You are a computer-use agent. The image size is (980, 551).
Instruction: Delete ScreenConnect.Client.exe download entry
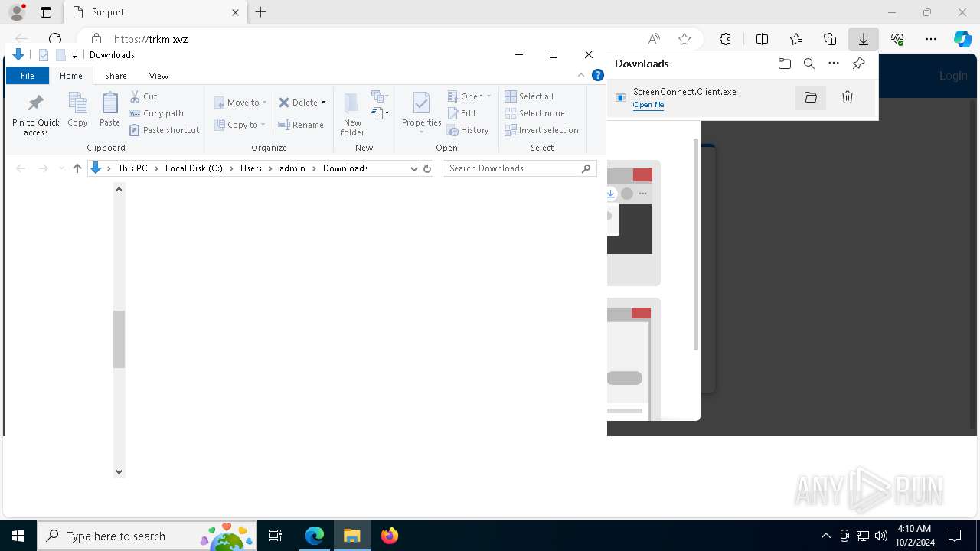coord(847,97)
